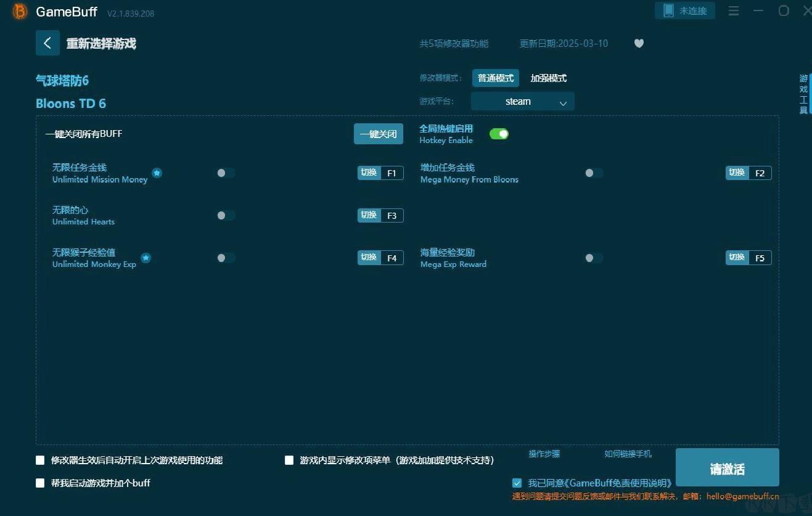
Task: Check show in-game modifier menu box
Action: point(289,460)
